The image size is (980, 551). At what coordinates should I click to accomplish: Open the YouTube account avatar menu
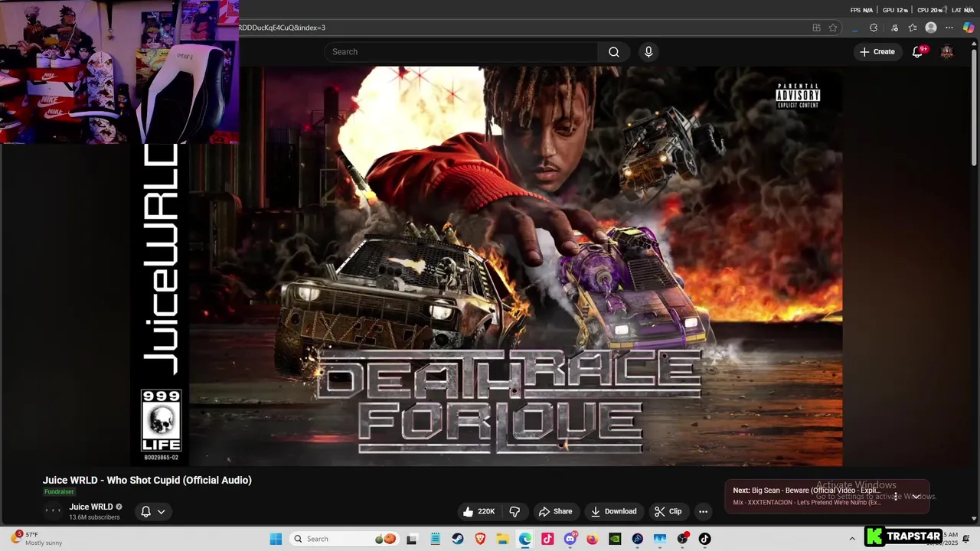pyautogui.click(x=947, y=52)
